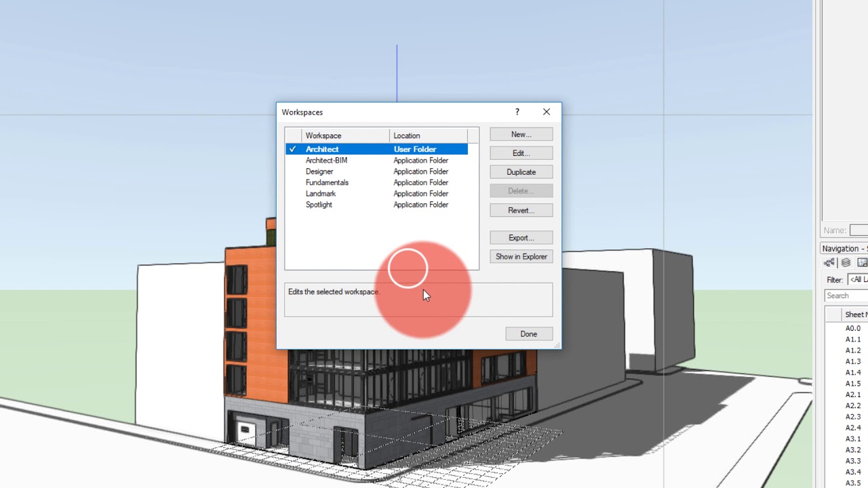
Task: Sort by the Workspace column header
Action: [x=345, y=136]
